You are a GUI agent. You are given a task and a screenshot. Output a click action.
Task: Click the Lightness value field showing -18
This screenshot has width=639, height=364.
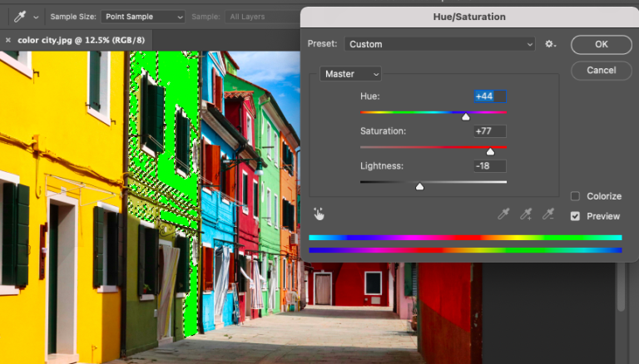coord(490,166)
